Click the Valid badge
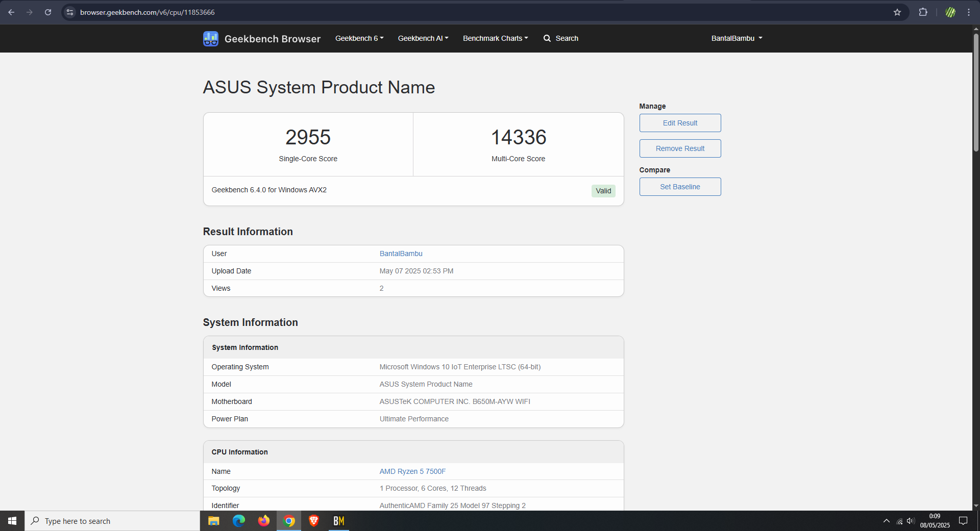The image size is (980, 531). coord(603,191)
